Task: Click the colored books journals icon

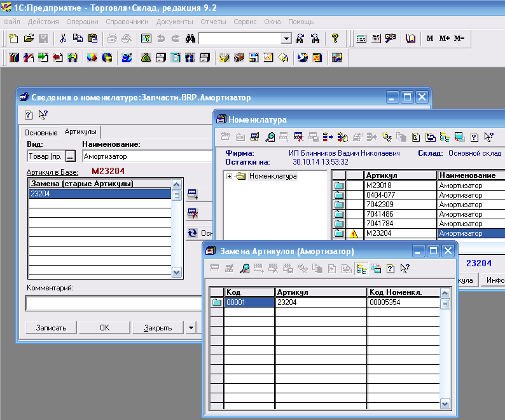Action: click(x=14, y=58)
